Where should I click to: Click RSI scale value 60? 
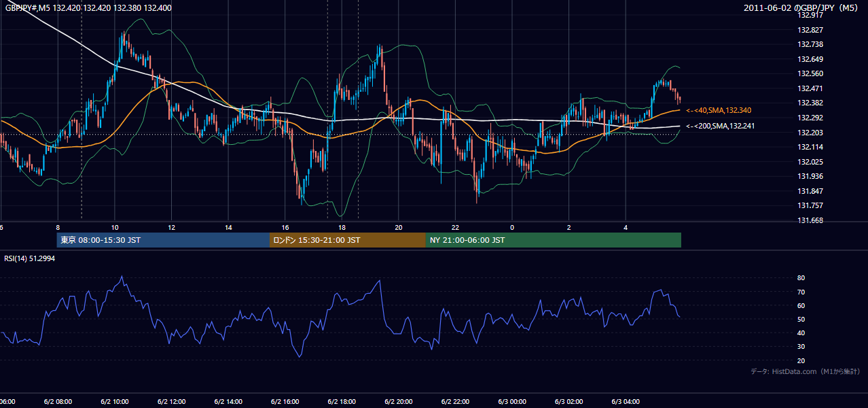click(x=801, y=305)
